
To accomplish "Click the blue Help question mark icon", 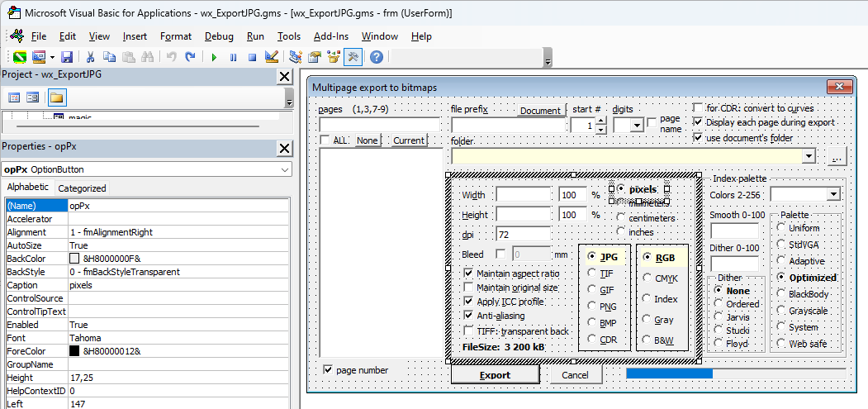I will [x=376, y=57].
